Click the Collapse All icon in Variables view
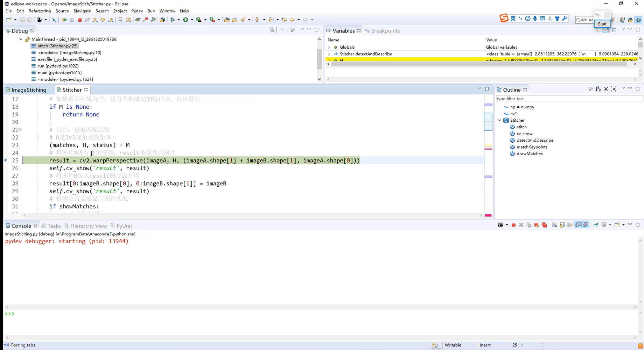Viewport: 644px width, 350px height. point(614,30)
